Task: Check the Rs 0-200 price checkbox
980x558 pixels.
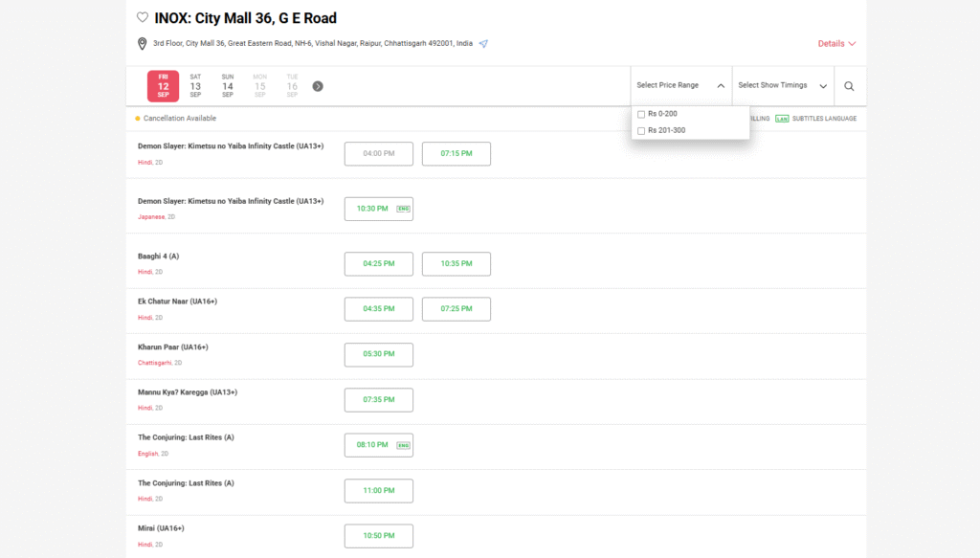Action: [x=641, y=114]
